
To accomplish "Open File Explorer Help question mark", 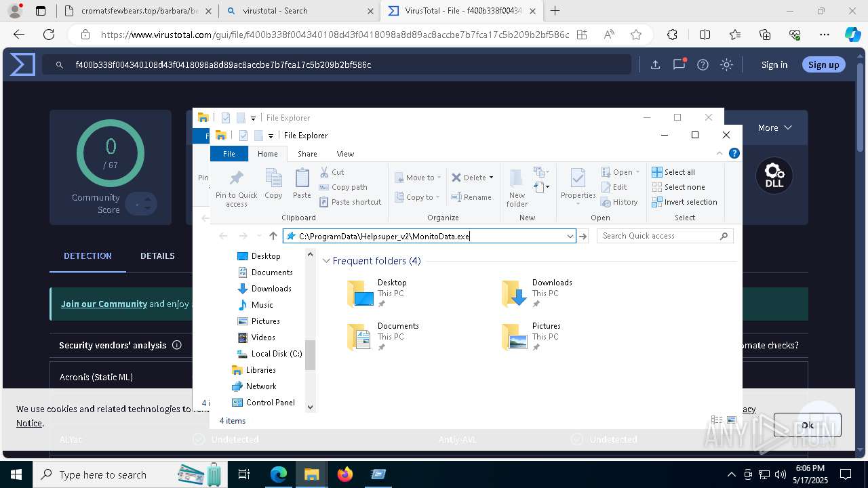I will coord(734,154).
